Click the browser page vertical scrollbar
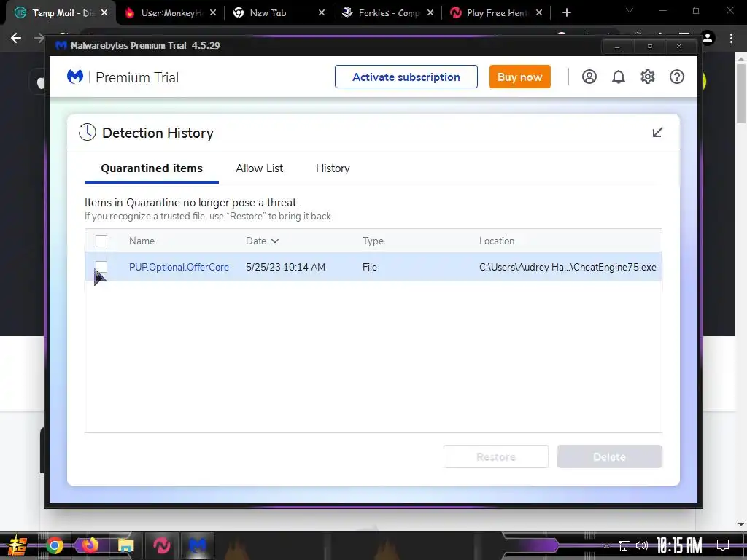The height and width of the screenshot is (560, 747). point(741,93)
